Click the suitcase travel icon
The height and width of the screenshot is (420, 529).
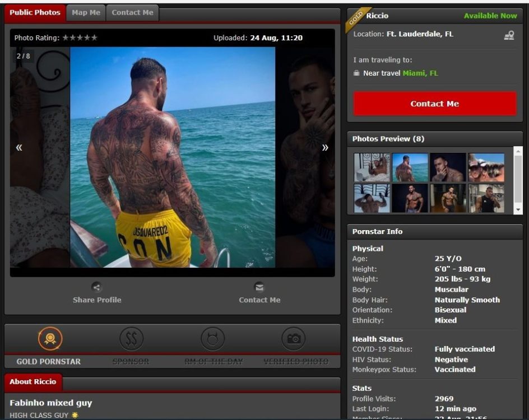(356, 73)
